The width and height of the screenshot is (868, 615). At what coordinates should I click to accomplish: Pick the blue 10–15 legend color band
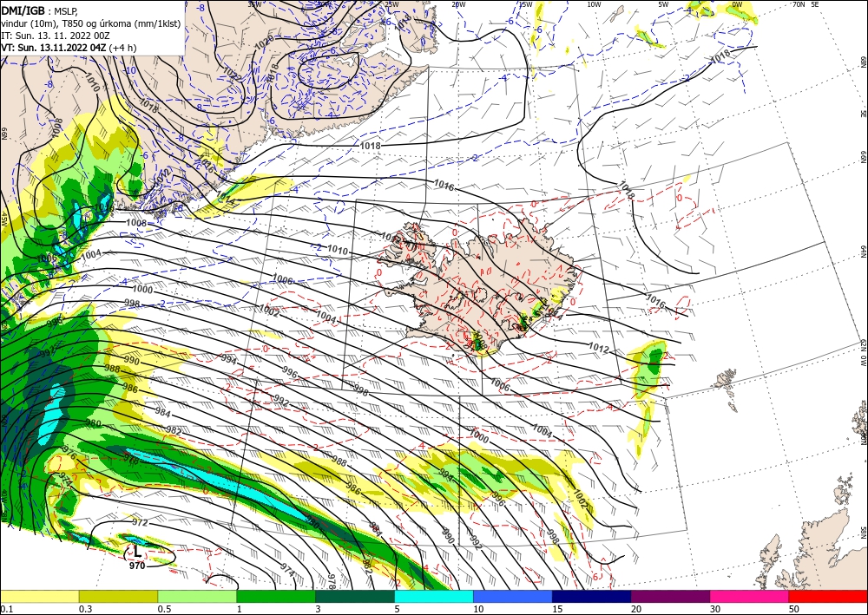[513, 596]
